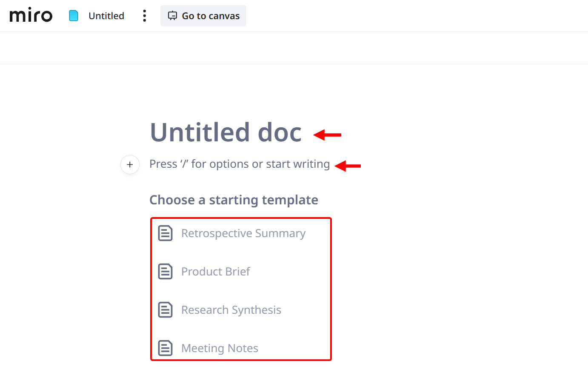Click the monitor icon inside Go to canvas
The height and width of the screenshot is (367, 588).
tap(172, 15)
